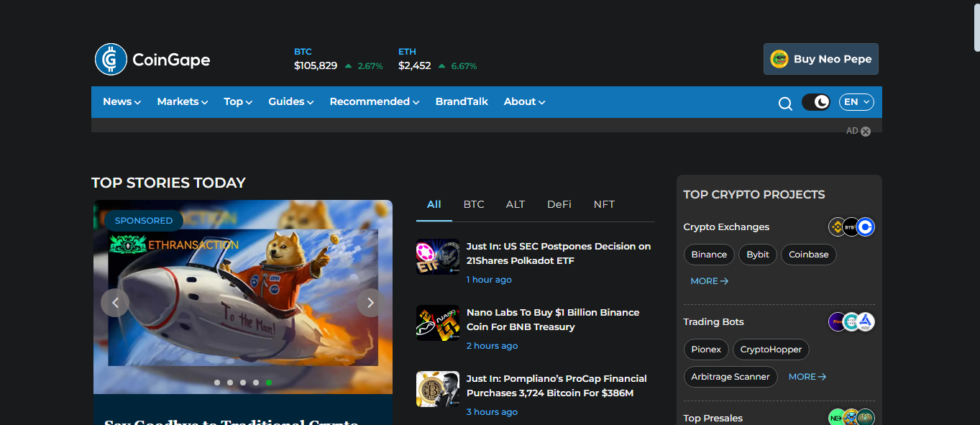Click the Neo Pepe frog icon
Viewport: 980px width, 425px height.
(779, 59)
